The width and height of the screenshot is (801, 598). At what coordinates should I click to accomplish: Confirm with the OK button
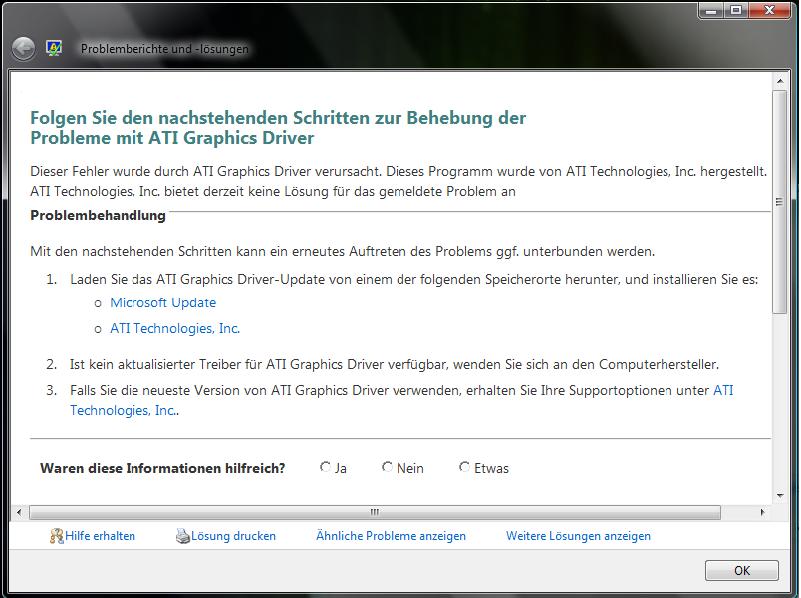[742, 570]
